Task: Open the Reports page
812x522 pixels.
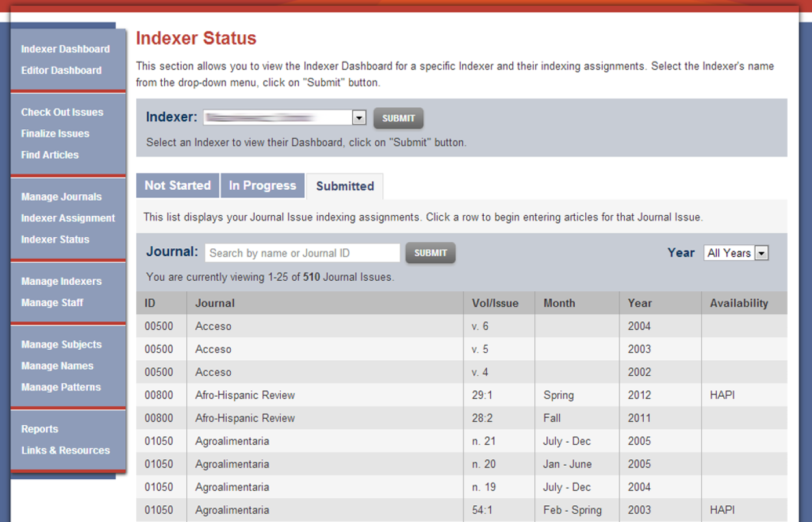Action: 39,429
